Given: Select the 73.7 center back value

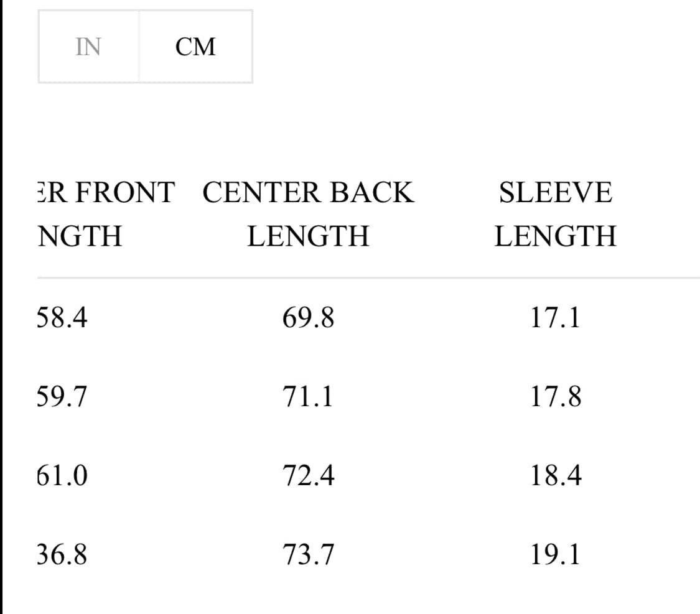Looking at the screenshot, I should (308, 554).
